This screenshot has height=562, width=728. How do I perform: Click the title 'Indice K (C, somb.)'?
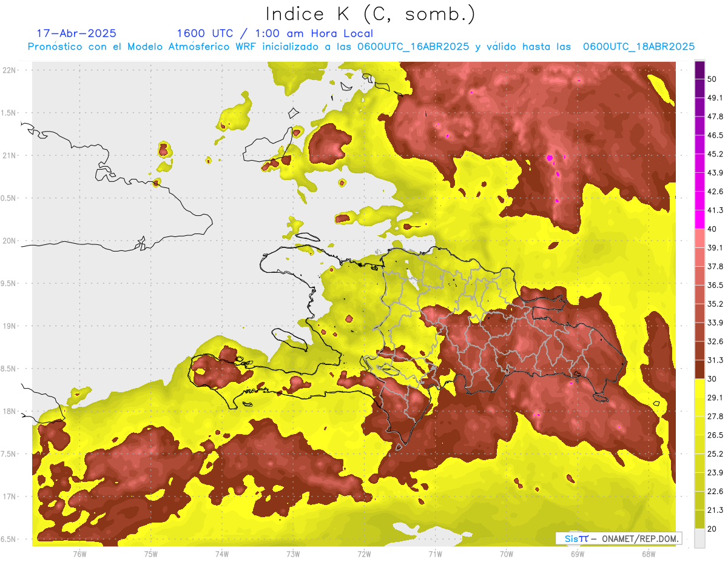(370, 14)
